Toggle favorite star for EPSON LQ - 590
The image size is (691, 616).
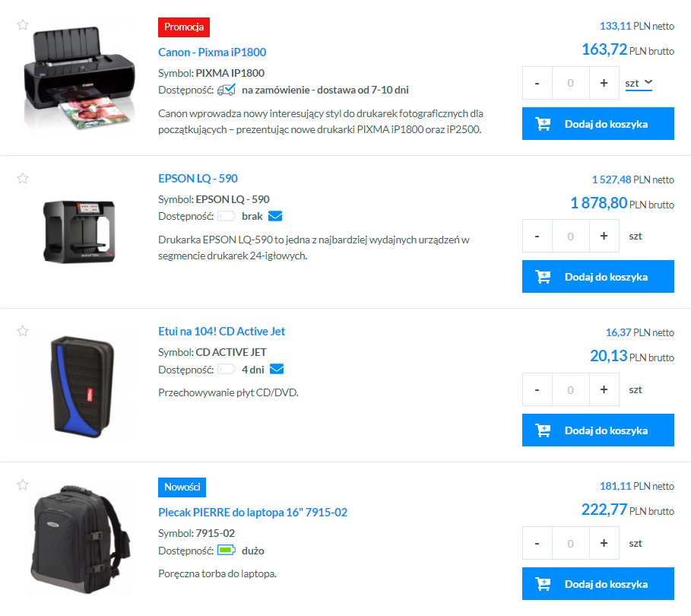[x=23, y=178]
